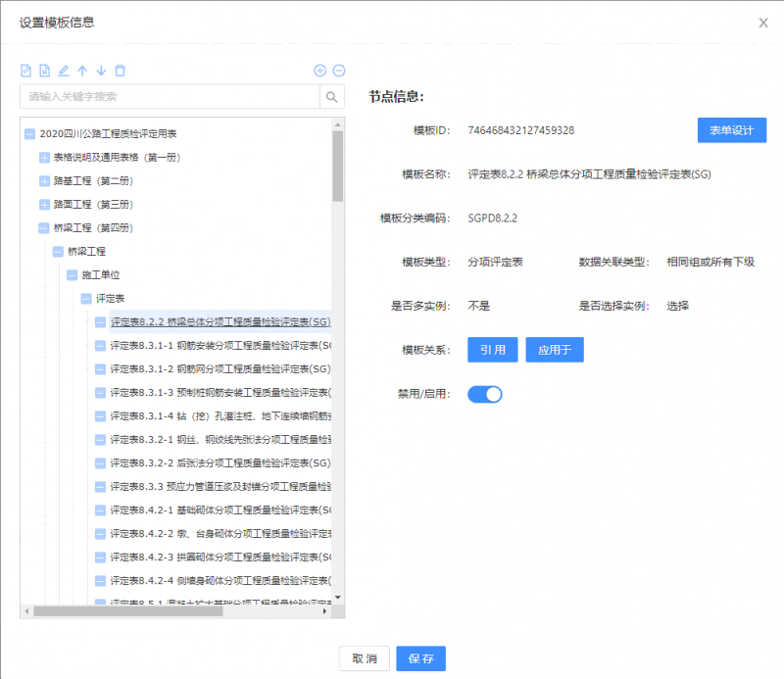Expand the 表格说明及通用表格（第一册） node
Viewport: 784px width, 679px height.
click(44, 158)
